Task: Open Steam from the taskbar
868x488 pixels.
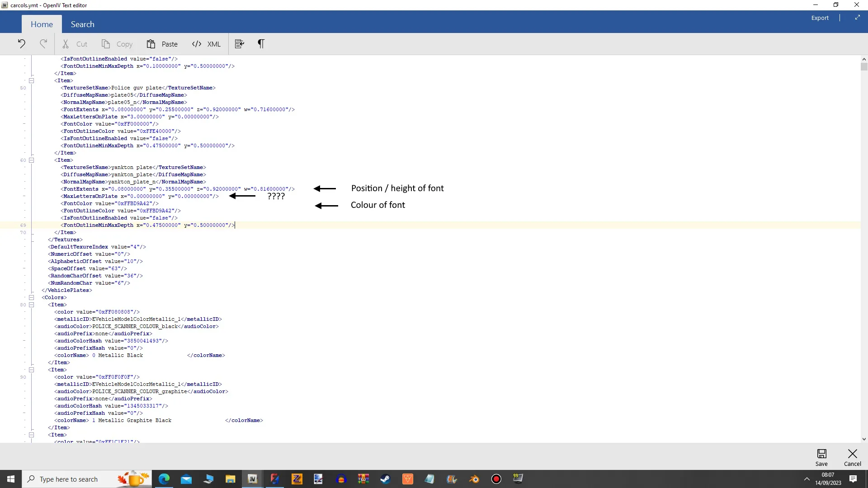Action: (x=385, y=479)
